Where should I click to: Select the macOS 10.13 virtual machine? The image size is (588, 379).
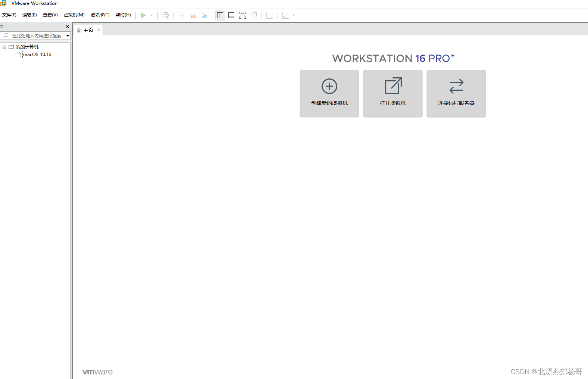(x=37, y=55)
